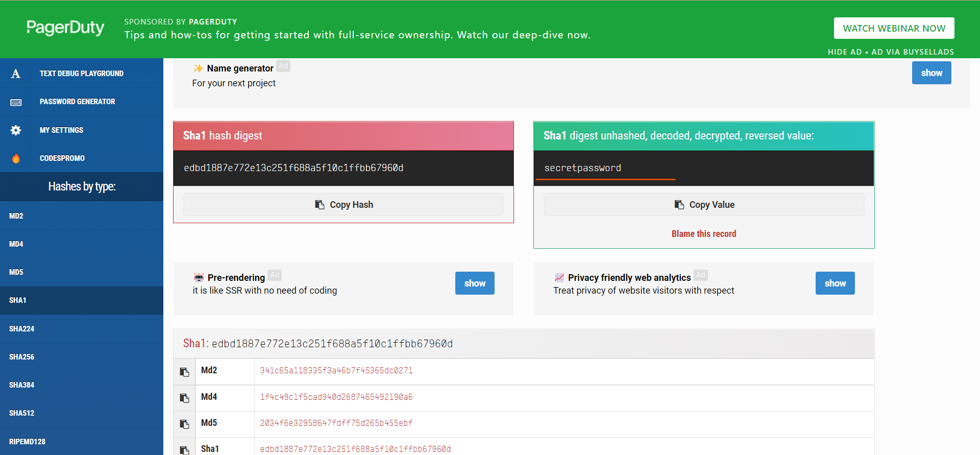Screen dimensions: 980x455
Task: Open RIPEMD128 hash type in sidebar
Action: [28, 442]
